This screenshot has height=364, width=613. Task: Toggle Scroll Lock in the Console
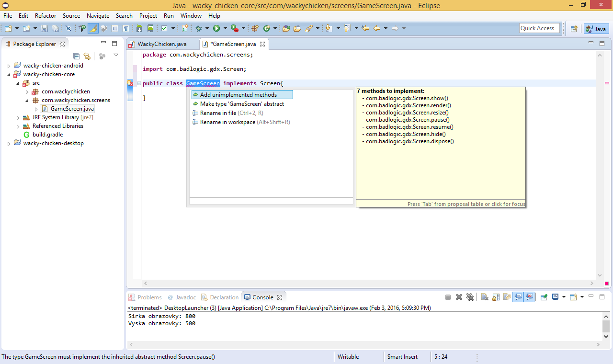click(496, 297)
